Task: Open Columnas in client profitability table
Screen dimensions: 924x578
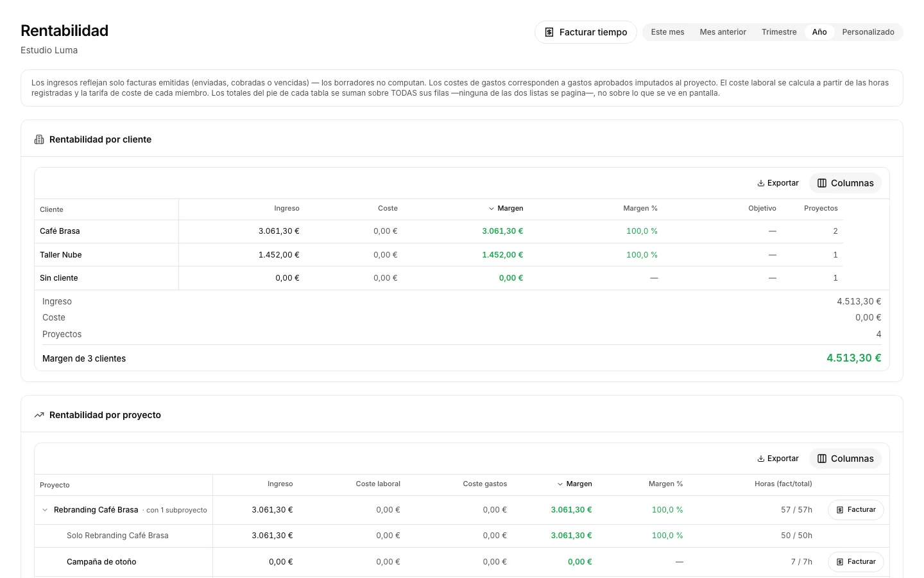Action: [x=845, y=183]
